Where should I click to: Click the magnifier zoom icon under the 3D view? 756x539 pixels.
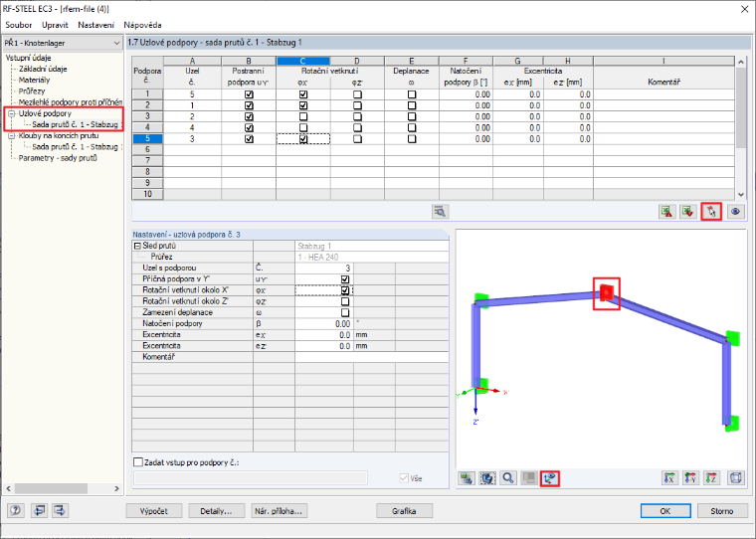click(x=508, y=478)
